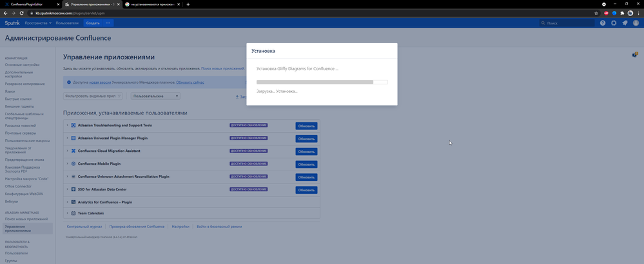Viewport: 644px width, 264px height.
Task: Click the SSO for Atlassian Data Center icon
Action: pyautogui.click(x=73, y=189)
